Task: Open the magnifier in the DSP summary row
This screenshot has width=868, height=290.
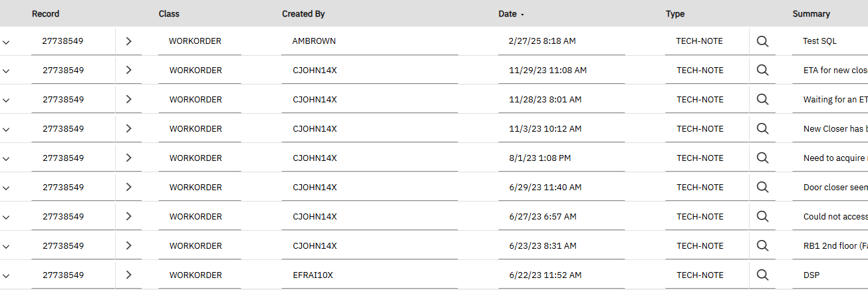Action: (x=763, y=275)
